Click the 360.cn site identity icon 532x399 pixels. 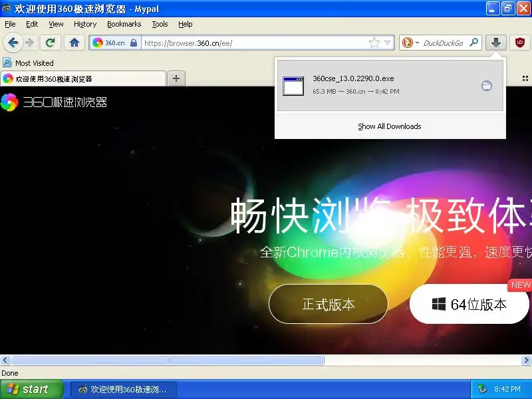point(98,43)
